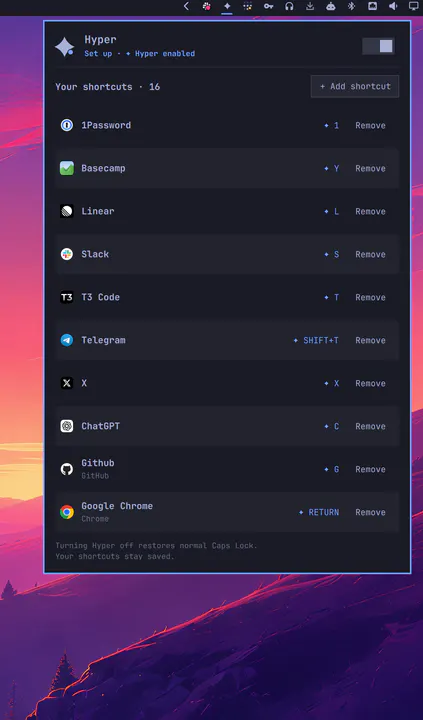This screenshot has height=720, width=423.
Task: Remove the T3 Code shortcut
Action: click(370, 298)
